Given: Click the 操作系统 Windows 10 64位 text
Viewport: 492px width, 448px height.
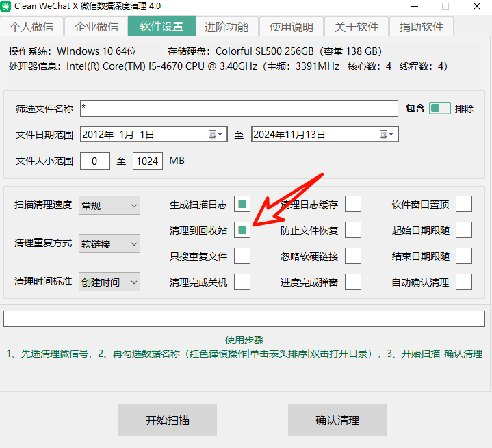Looking at the screenshot, I should pyautogui.click(x=73, y=51).
